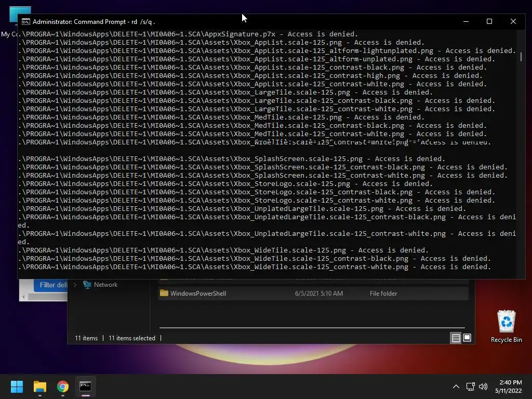Image resolution: width=532 pixels, height=399 pixels.
Task: Click 11 items selected status text
Action: pyautogui.click(x=131, y=338)
